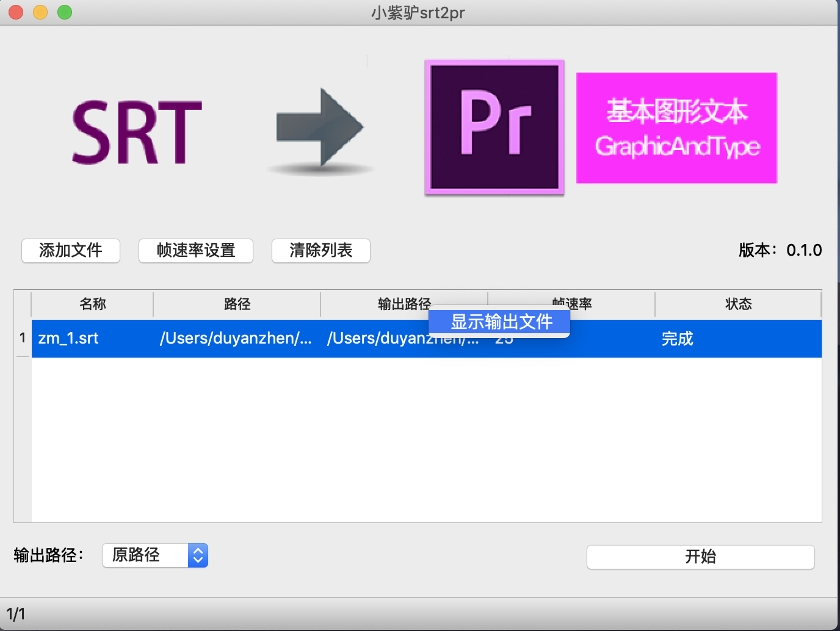Screen dimensions: 840x631
Task: Click the purple SRT logo
Action: [x=137, y=133]
